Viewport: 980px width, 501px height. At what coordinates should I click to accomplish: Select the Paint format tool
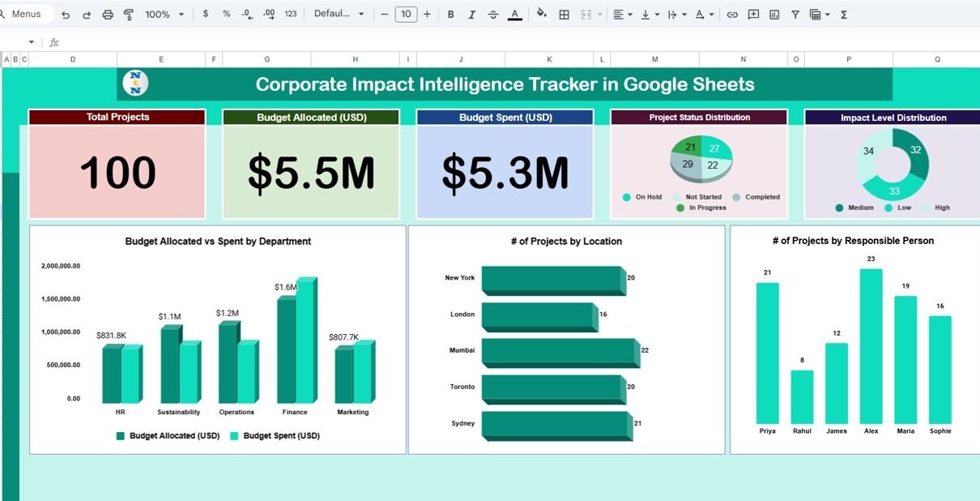point(129,15)
